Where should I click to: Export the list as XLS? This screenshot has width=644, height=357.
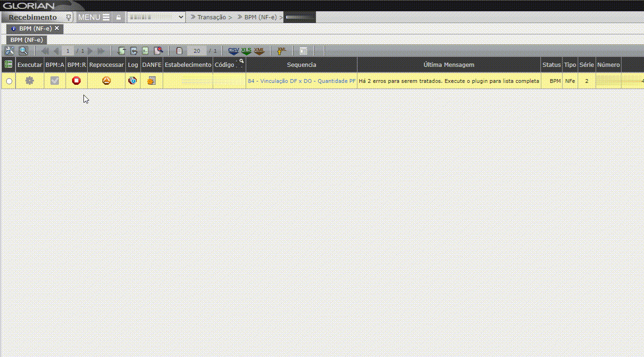coord(246,51)
